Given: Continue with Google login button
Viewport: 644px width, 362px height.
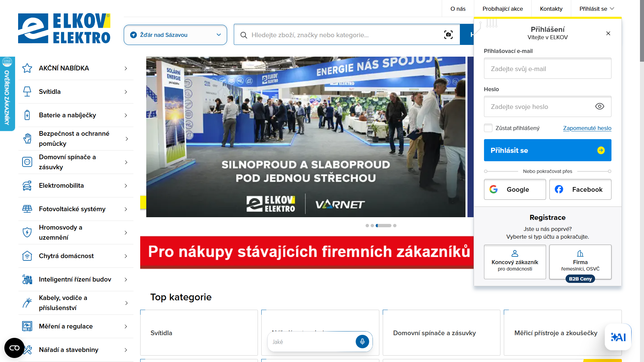Looking at the screenshot, I should click(515, 189).
